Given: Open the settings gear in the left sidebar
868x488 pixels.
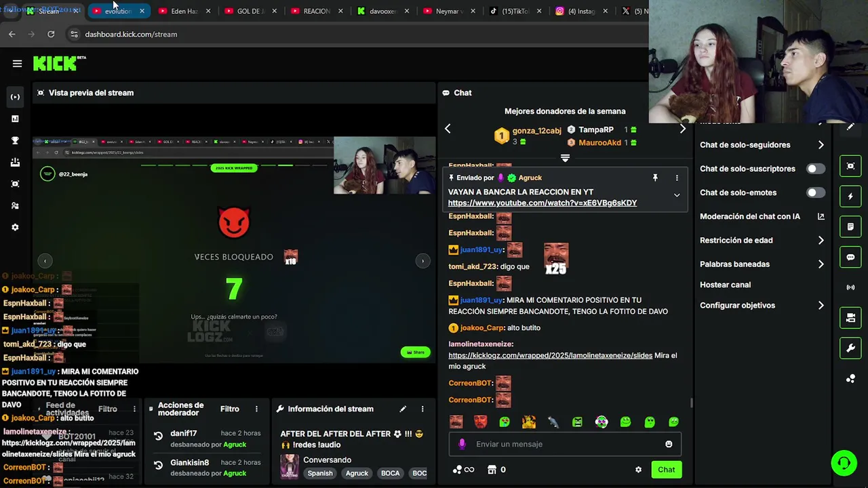Looking at the screenshot, I should point(15,227).
